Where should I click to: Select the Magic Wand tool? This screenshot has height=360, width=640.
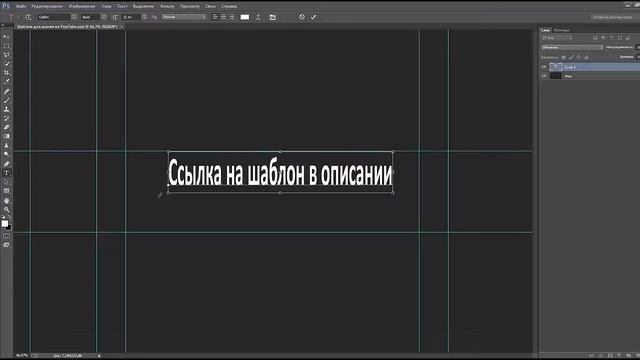coord(6,64)
